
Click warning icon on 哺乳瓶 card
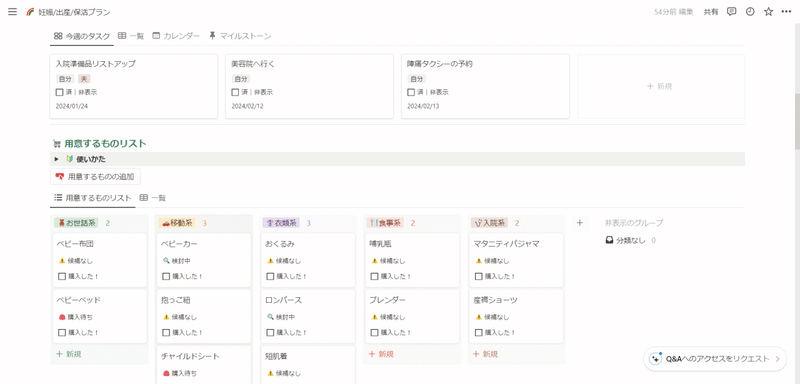tap(374, 261)
